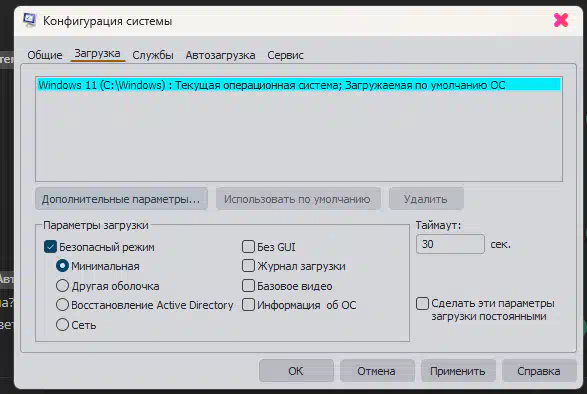Viewport: 587px width, 394px height.
Task: Close the Конфигурация системы dialog
Action: click(561, 20)
